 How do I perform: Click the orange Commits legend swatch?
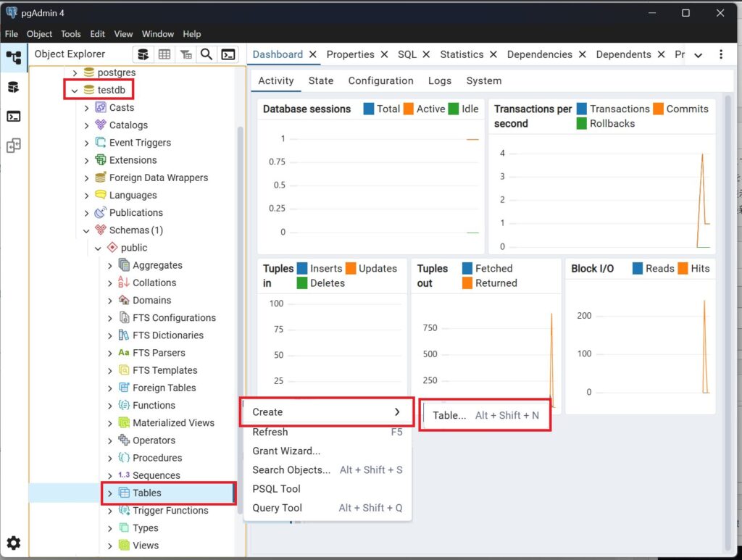point(658,109)
